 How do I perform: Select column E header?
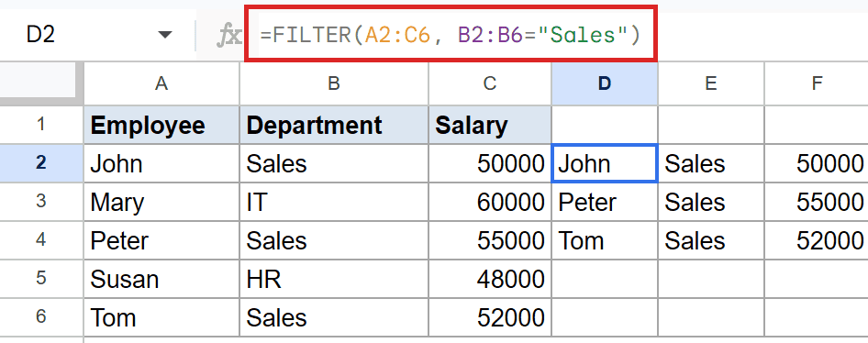click(x=711, y=83)
